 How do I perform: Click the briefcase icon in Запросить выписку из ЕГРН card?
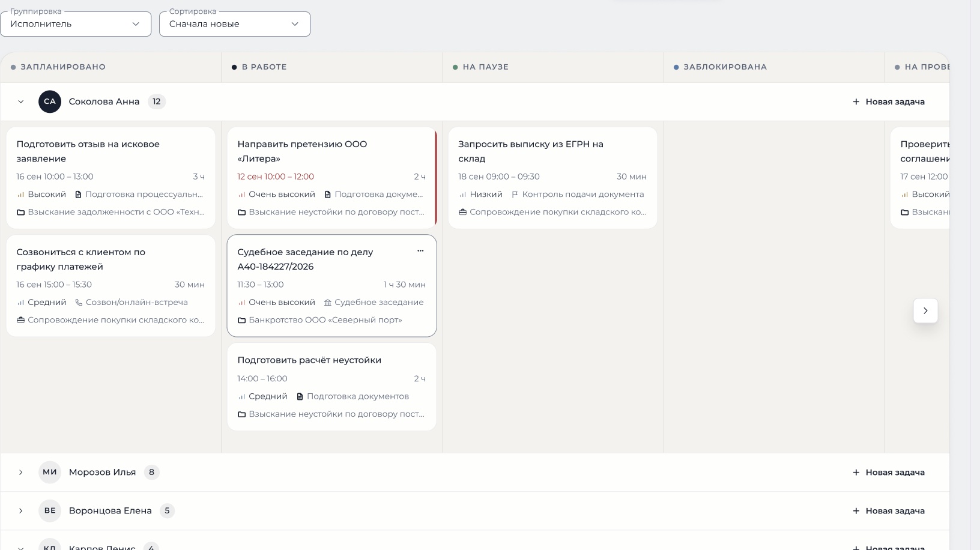pos(462,212)
